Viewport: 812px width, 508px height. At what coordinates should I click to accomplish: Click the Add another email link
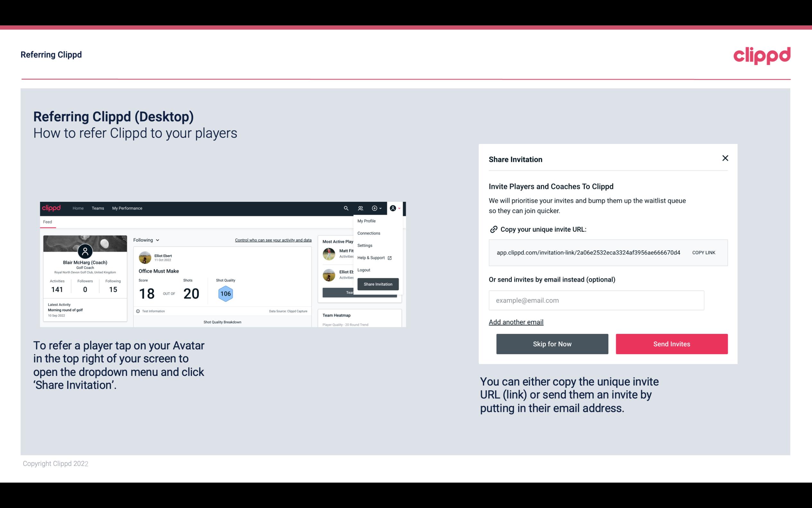pos(516,322)
